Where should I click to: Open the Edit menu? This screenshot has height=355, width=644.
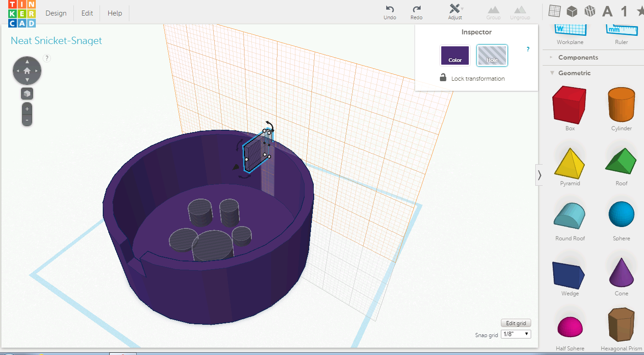coord(87,13)
